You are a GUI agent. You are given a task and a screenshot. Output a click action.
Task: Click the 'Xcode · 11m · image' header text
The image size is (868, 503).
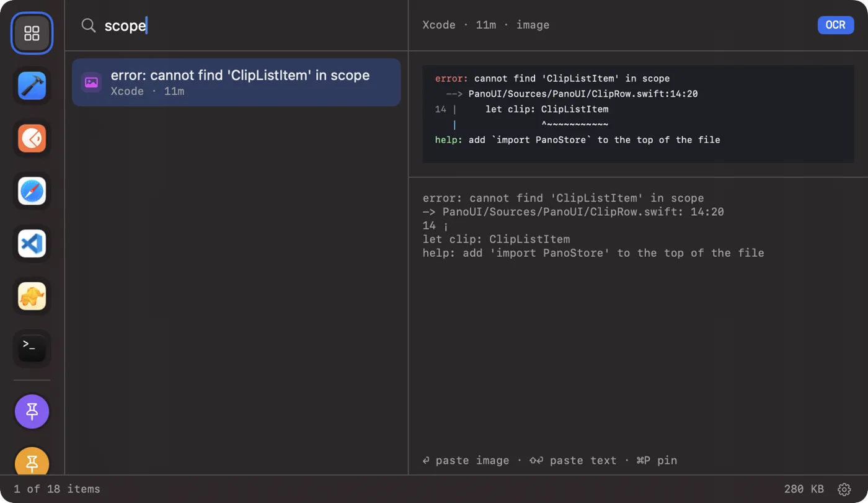coord(485,25)
